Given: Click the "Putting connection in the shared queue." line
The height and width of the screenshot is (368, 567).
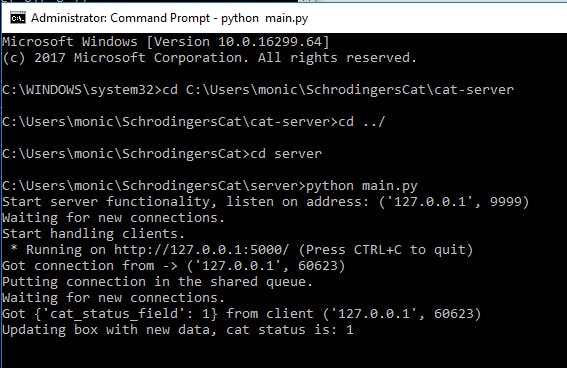Looking at the screenshot, I should (x=158, y=282).
